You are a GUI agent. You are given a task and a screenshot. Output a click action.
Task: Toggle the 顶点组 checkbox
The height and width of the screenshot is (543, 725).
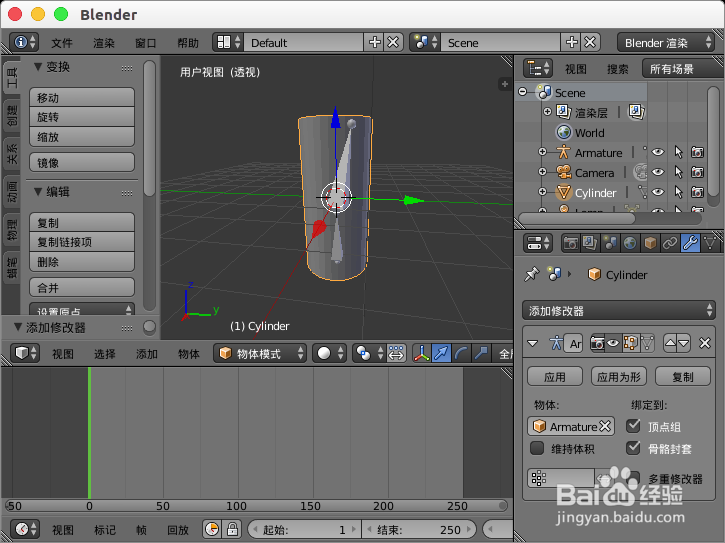[x=633, y=426]
